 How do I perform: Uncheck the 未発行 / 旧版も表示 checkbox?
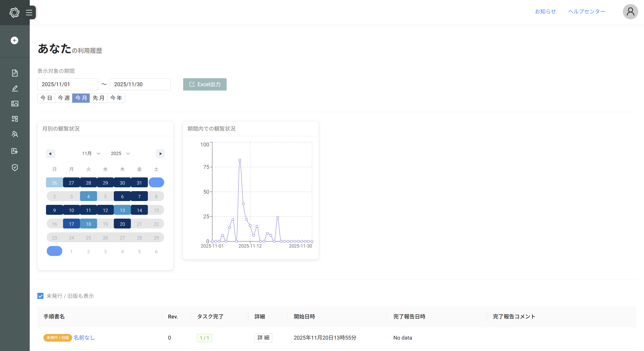pos(40,296)
